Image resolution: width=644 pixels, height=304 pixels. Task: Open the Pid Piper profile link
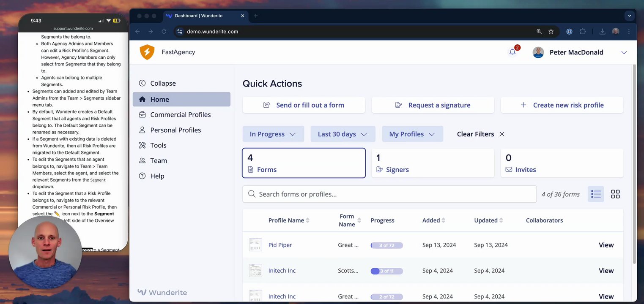click(x=280, y=245)
